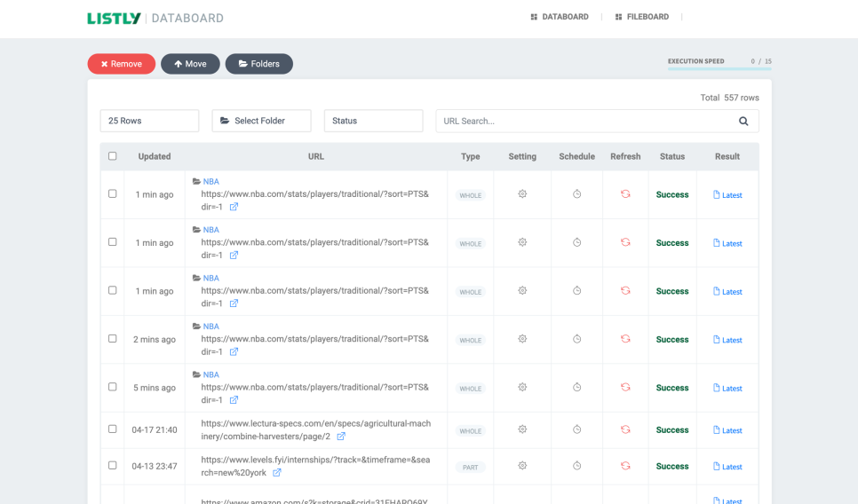Go to the DATABOARD tab
This screenshot has width=858, height=504.
[x=560, y=17]
